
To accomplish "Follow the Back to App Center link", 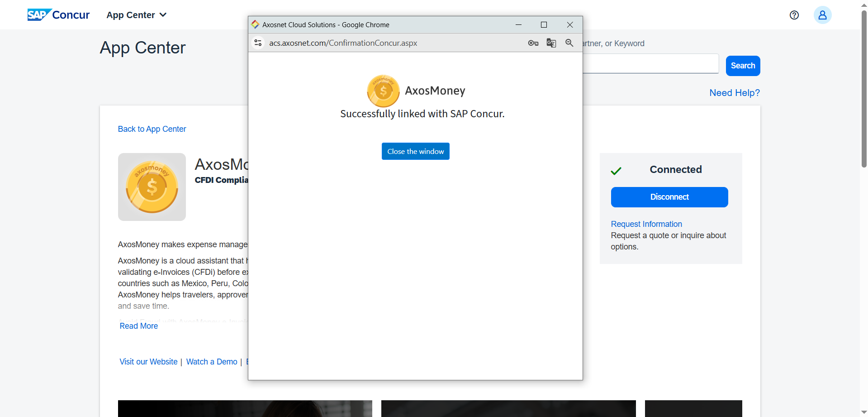I will coord(152,129).
